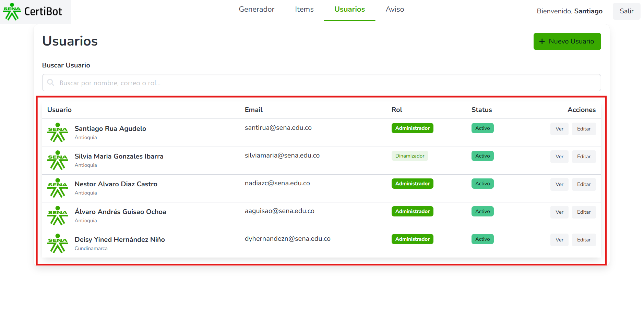
Task: Focus the Buscar Usuario search field
Action: (321, 83)
